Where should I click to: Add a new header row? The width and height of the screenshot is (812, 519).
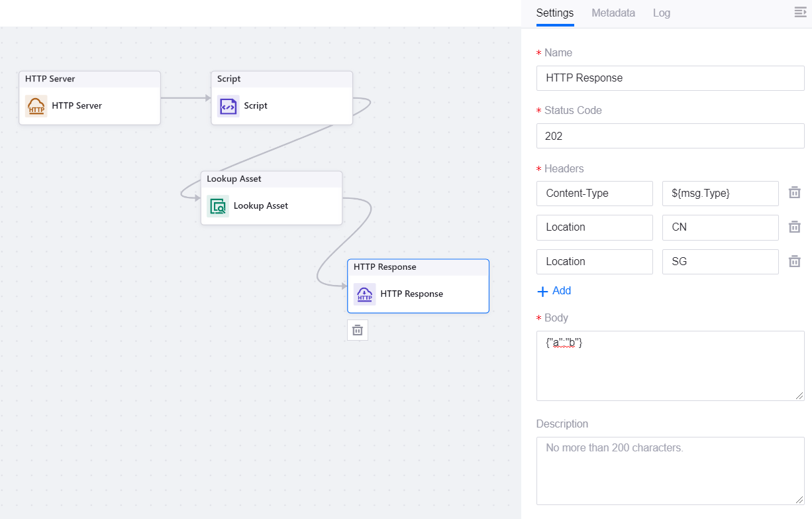(x=554, y=291)
